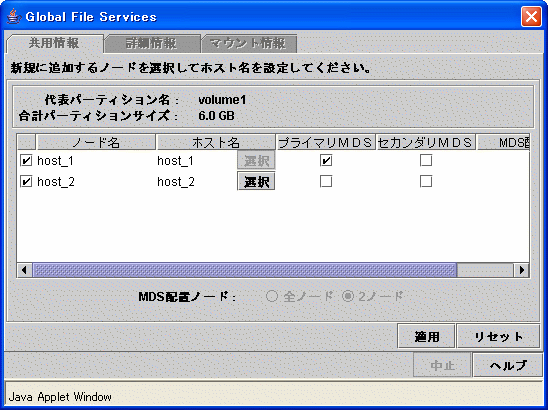Enable secondary MDS checkbox for host_1
Screen dimensions: 548x410
426,160
